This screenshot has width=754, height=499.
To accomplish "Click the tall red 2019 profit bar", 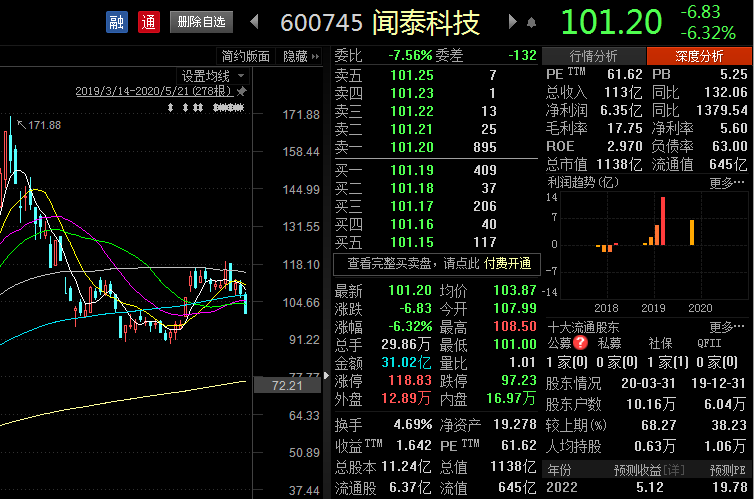I will 663,221.
